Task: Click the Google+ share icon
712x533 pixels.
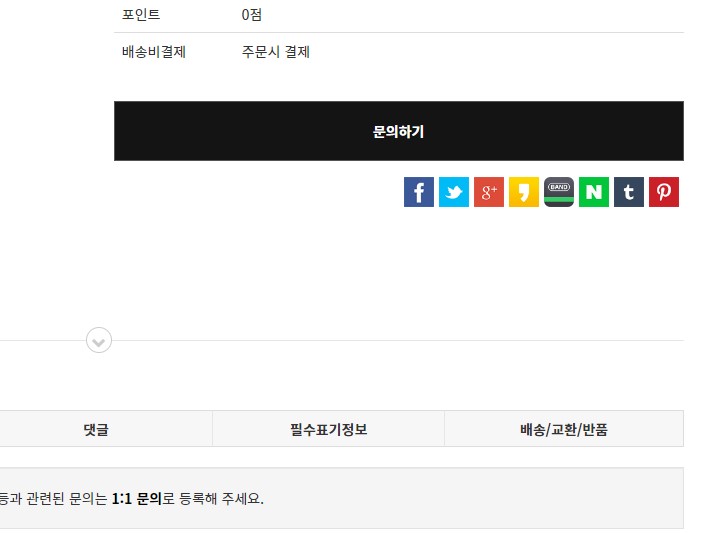Action: pyautogui.click(x=488, y=192)
